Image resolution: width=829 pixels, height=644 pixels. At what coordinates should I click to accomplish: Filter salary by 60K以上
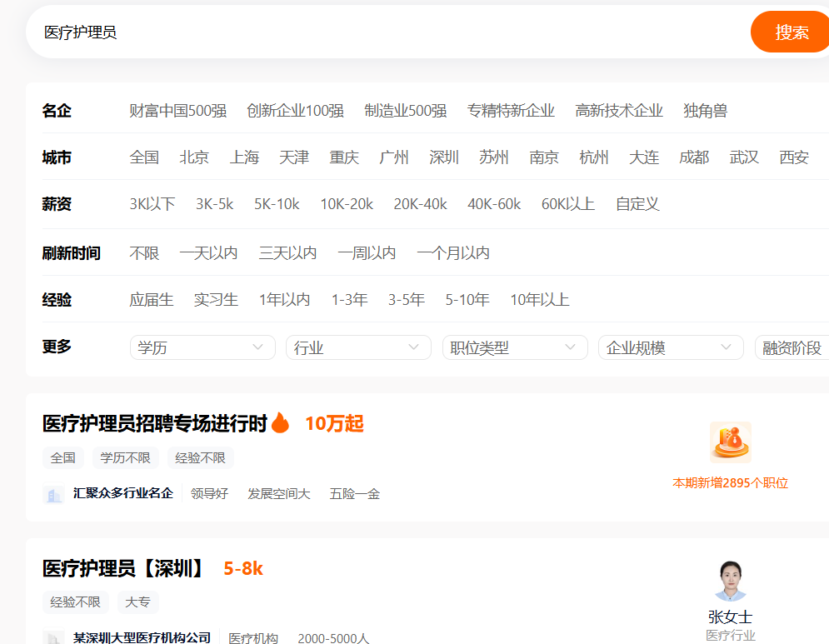pyautogui.click(x=568, y=203)
